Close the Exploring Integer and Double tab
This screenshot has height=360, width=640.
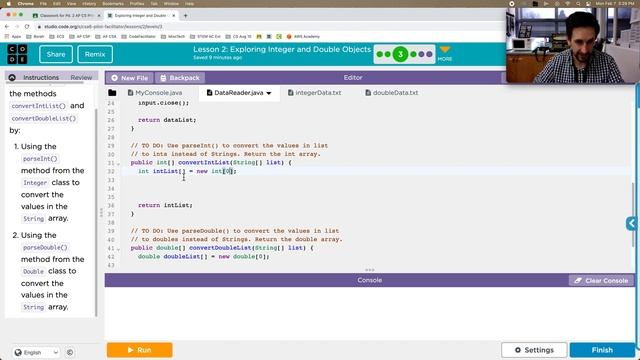pos(173,16)
